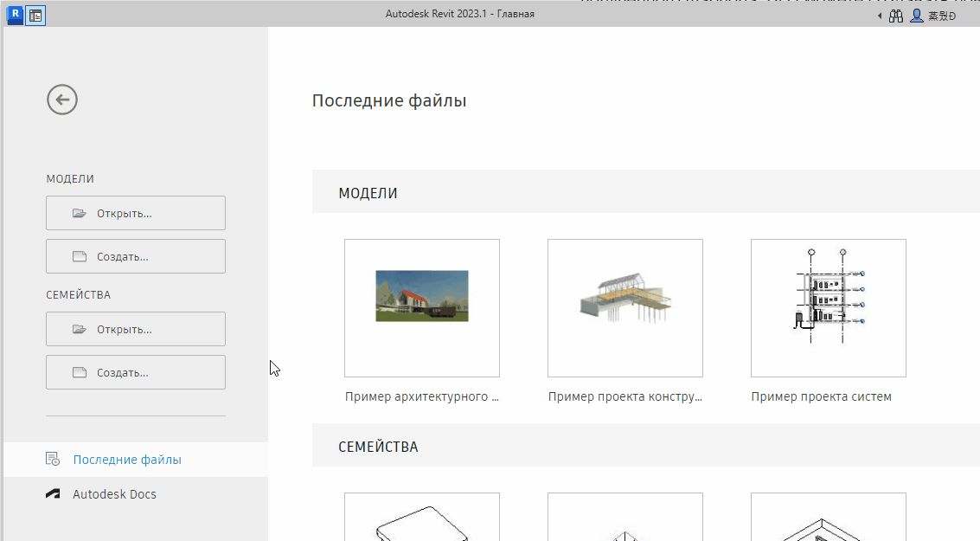Click the label Пример архитектурного ...
The height and width of the screenshot is (541, 980).
point(422,396)
